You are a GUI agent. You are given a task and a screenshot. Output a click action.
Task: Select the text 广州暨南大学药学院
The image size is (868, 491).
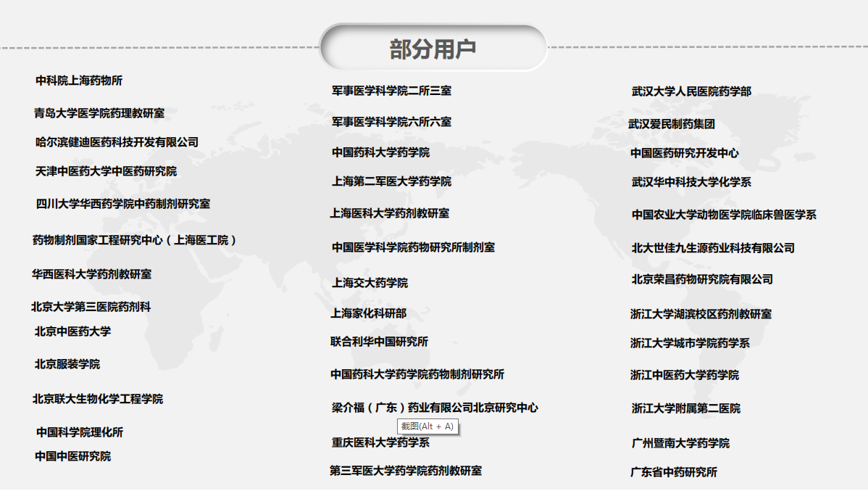tap(680, 443)
